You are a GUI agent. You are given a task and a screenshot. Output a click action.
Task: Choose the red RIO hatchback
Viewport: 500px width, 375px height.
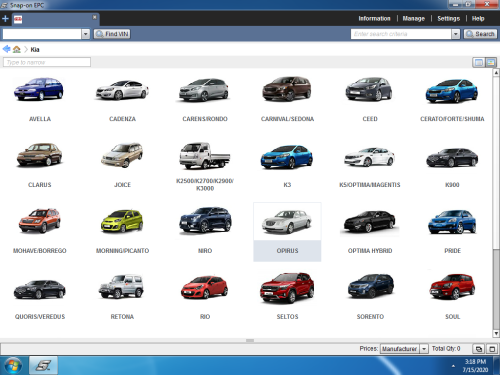click(204, 287)
